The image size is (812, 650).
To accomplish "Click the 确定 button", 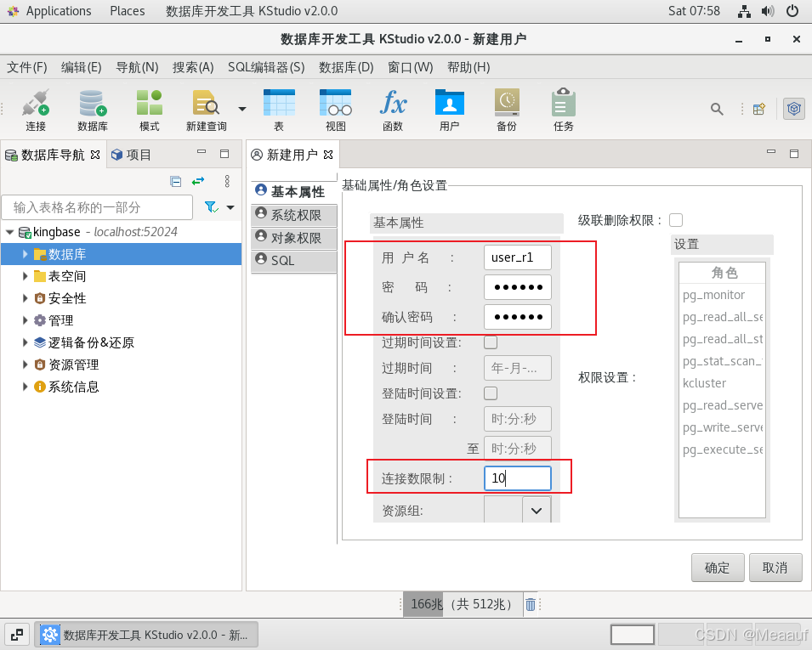I will tap(718, 568).
